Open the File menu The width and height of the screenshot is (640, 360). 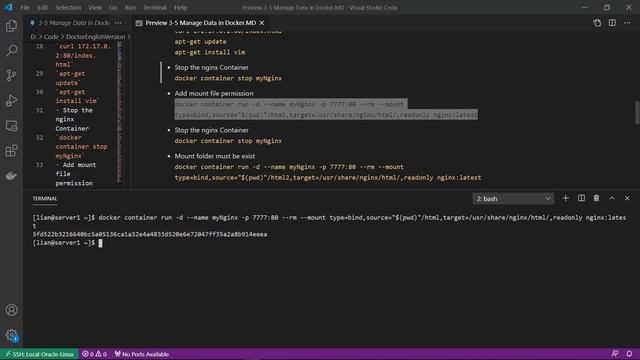pyautogui.click(x=25, y=7)
